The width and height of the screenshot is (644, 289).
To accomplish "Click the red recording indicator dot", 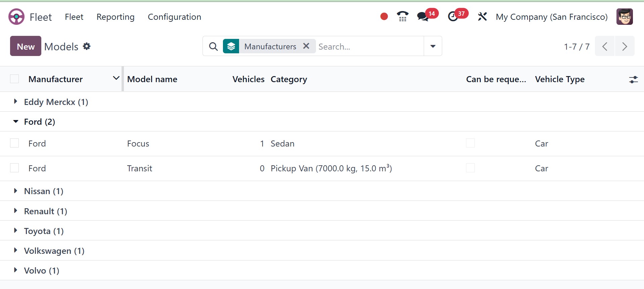I will pos(384,16).
